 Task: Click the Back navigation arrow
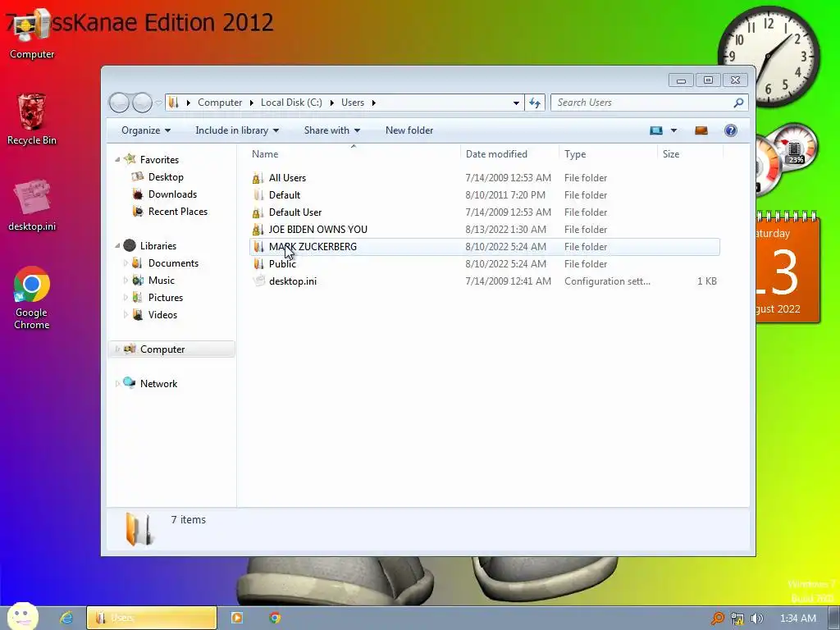point(119,103)
